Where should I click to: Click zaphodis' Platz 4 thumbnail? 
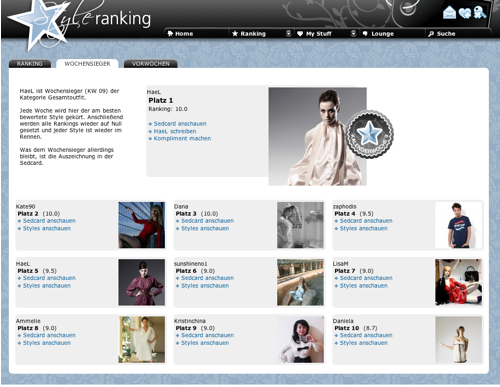click(459, 225)
